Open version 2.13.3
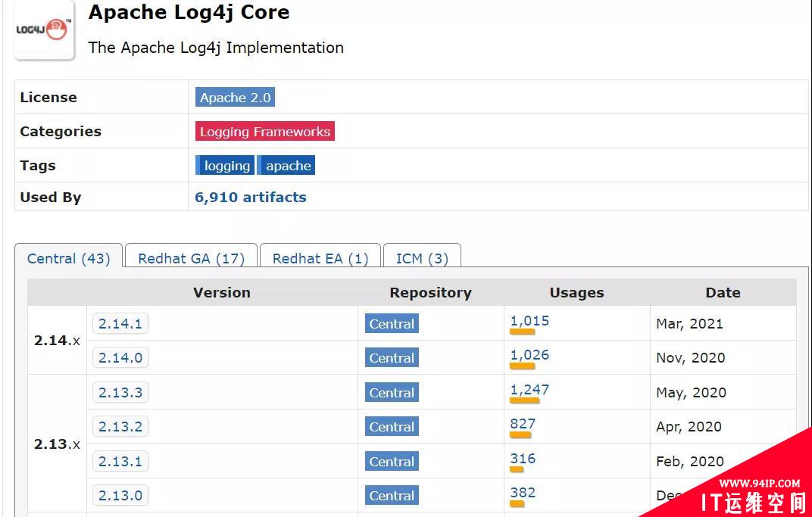 [x=120, y=392]
